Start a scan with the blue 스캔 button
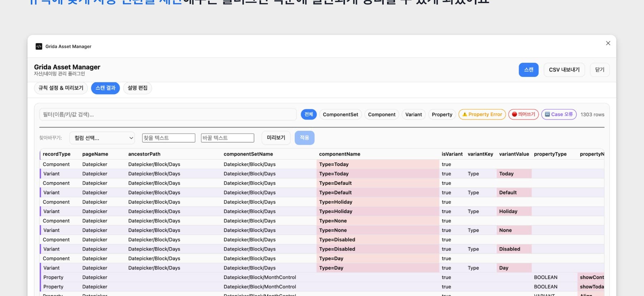Image resolution: width=644 pixels, height=296 pixels. point(528,70)
